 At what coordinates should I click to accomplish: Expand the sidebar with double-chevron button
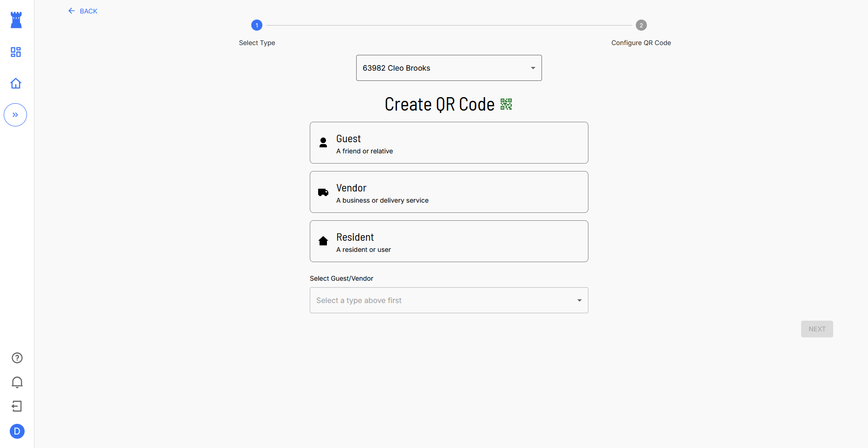click(x=15, y=115)
